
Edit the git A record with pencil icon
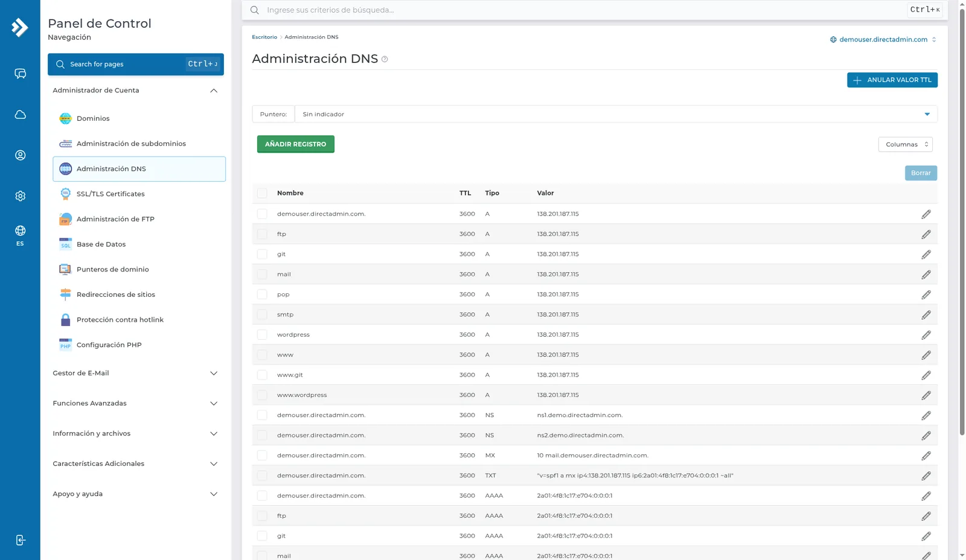(x=926, y=255)
